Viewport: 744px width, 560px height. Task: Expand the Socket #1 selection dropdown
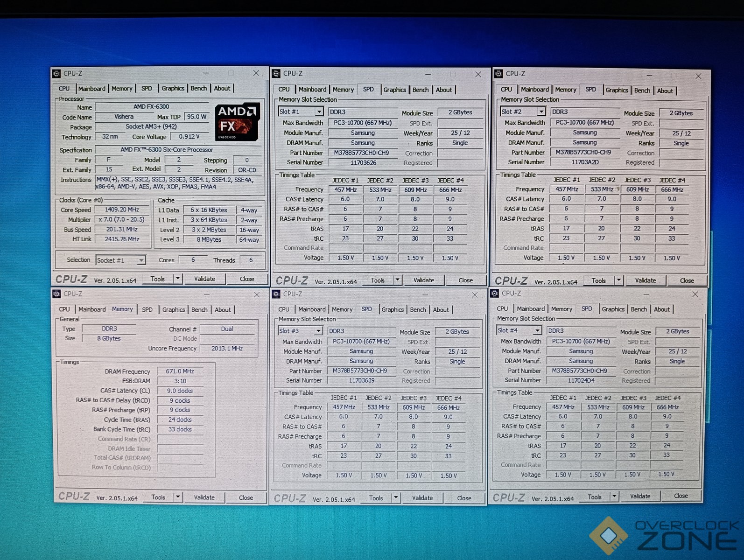point(140,260)
